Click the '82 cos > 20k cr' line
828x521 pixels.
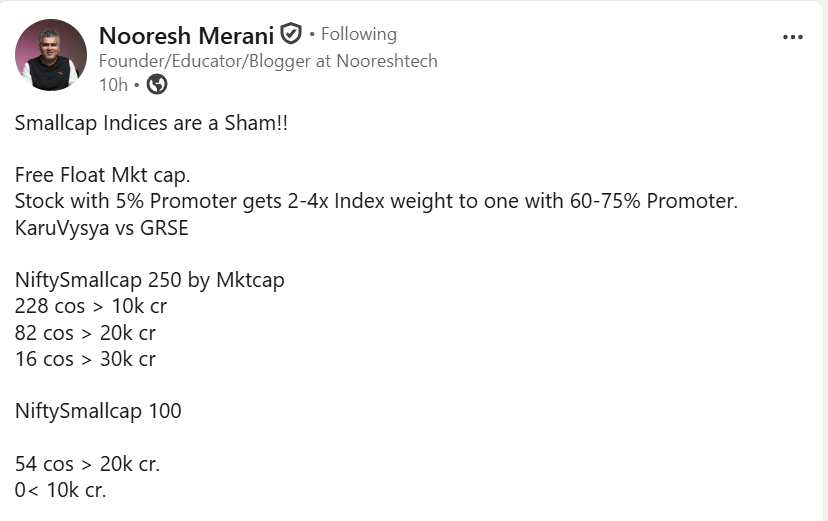click(85, 333)
